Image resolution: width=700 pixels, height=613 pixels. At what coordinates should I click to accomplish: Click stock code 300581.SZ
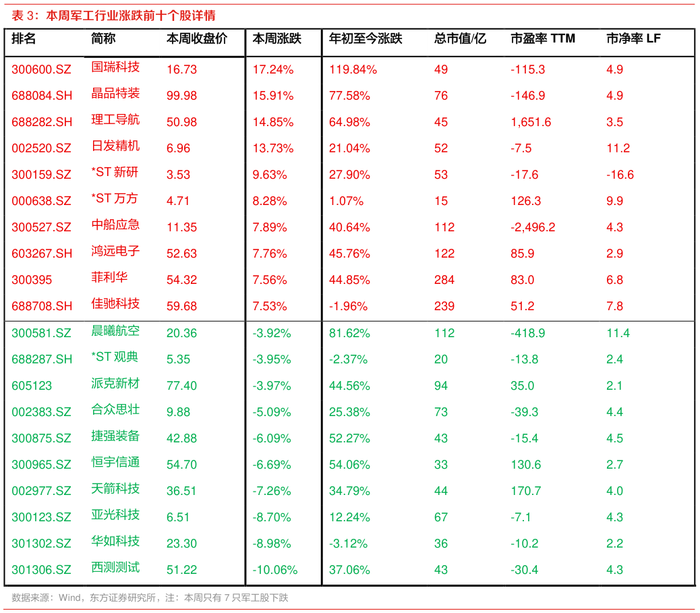tap(41, 333)
